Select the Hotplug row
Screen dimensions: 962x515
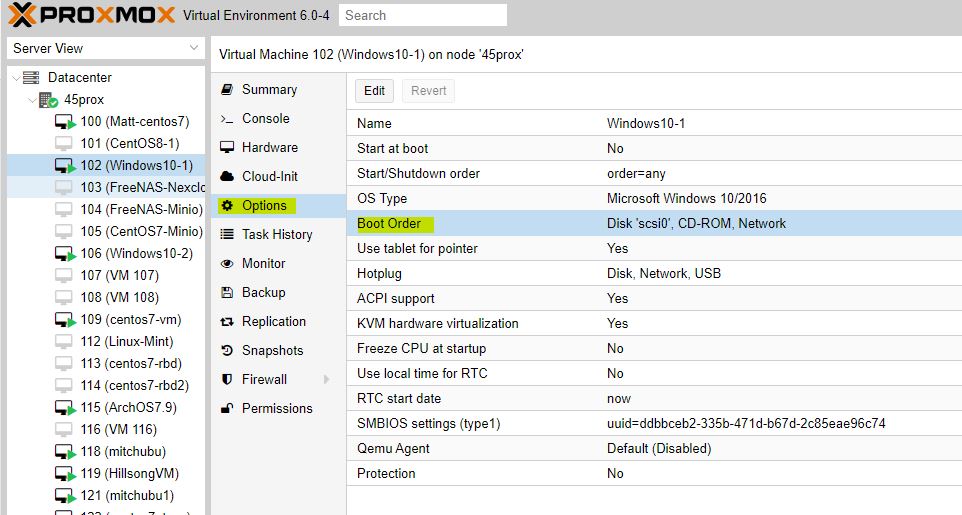654,274
